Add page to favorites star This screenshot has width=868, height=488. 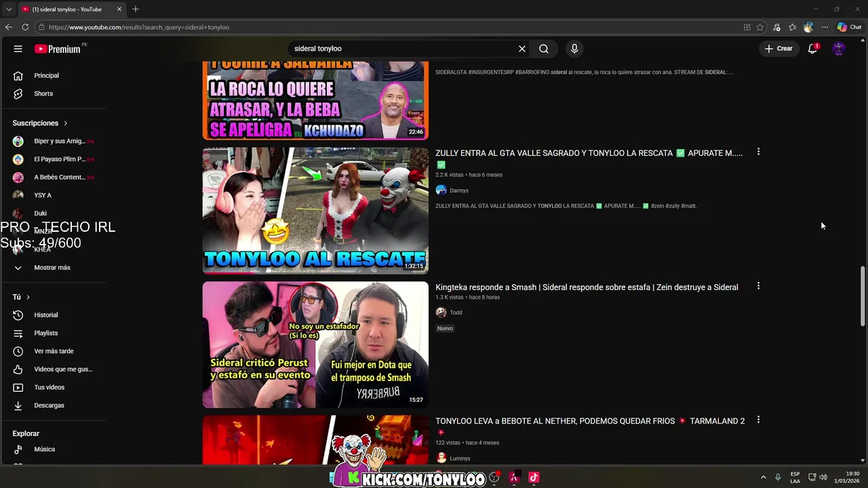[x=760, y=27]
